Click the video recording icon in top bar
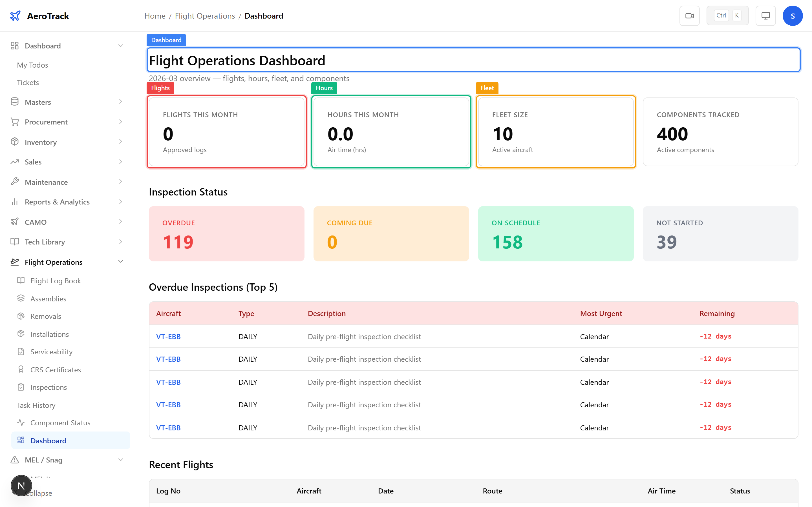812x507 pixels. [690, 15]
